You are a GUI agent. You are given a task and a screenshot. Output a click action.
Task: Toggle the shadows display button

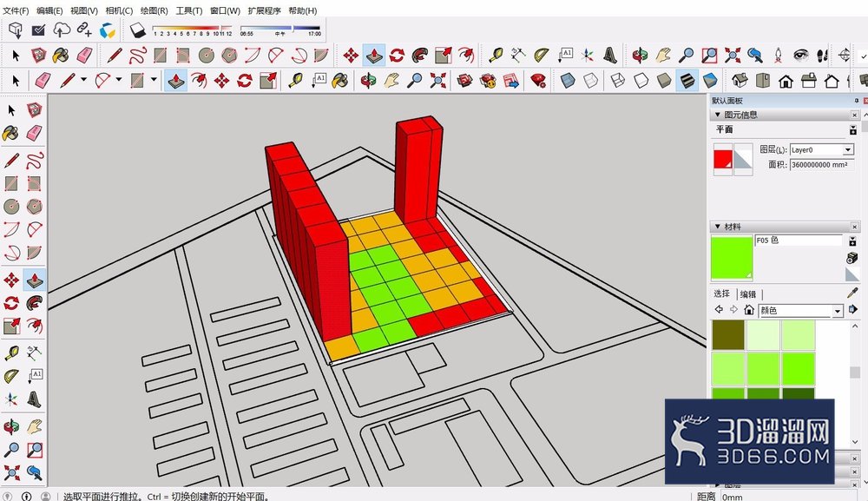137,30
